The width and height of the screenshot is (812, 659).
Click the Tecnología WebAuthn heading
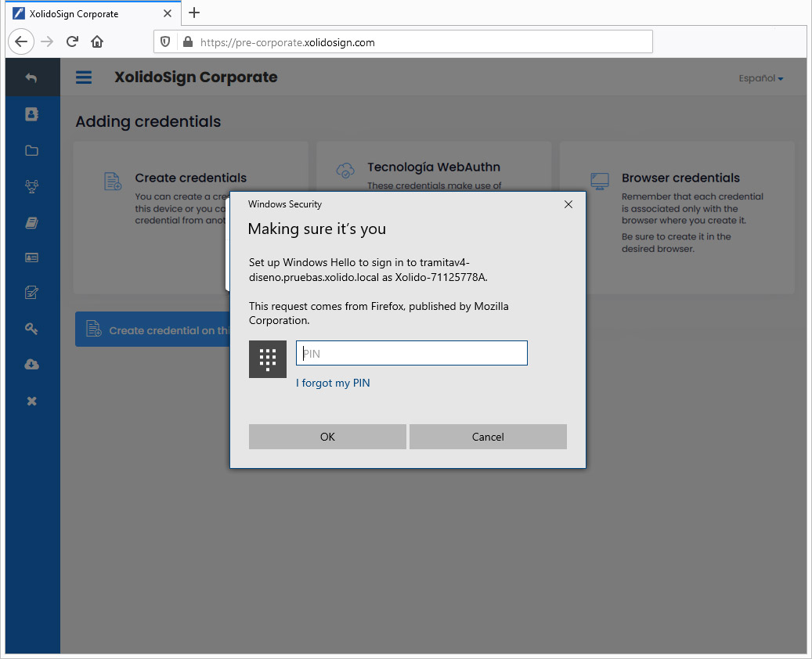pyautogui.click(x=434, y=167)
